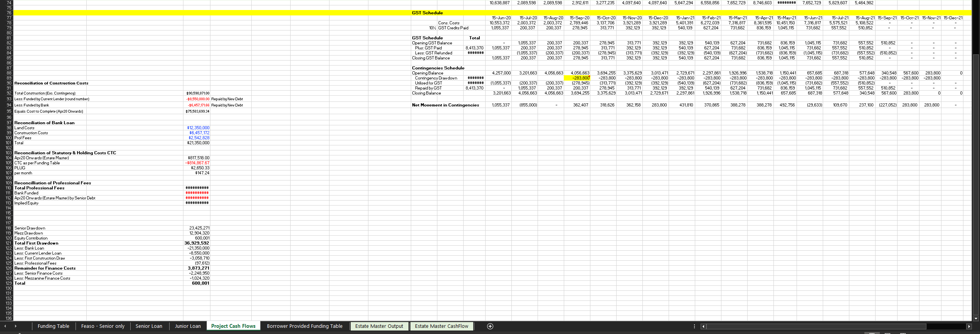Switch to the Senior Loan sheet
980x334 pixels.
click(x=149, y=326)
